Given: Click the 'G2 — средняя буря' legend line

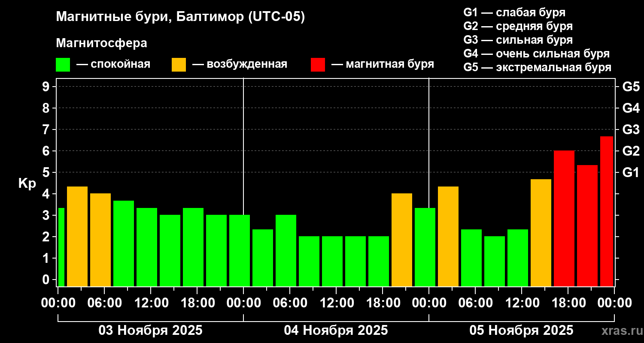Looking at the screenshot, I should click(x=518, y=26).
